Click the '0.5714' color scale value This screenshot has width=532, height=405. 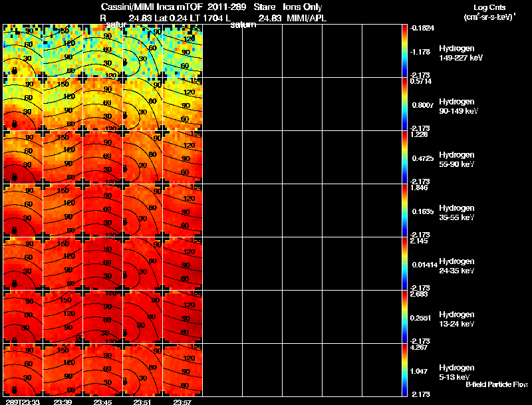(x=421, y=81)
